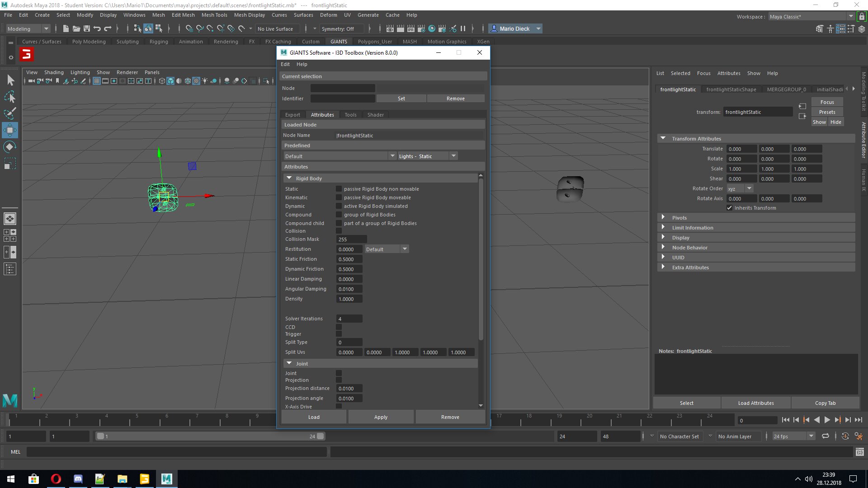Enable snap to grids
The height and width of the screenshot is (488, 868).
189,28
